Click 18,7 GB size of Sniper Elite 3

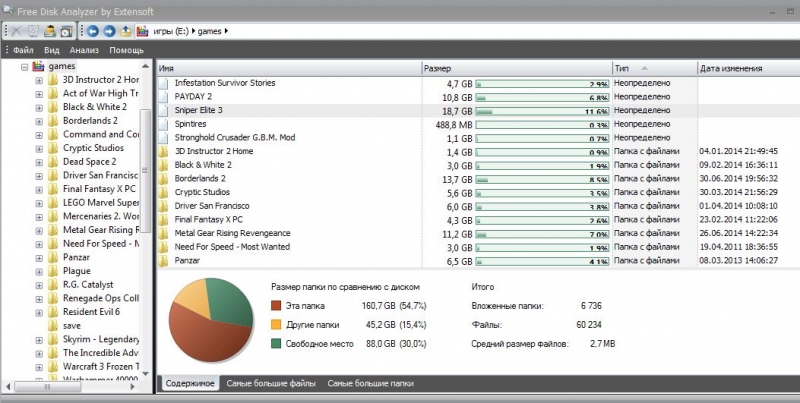(x=457, y=110)
